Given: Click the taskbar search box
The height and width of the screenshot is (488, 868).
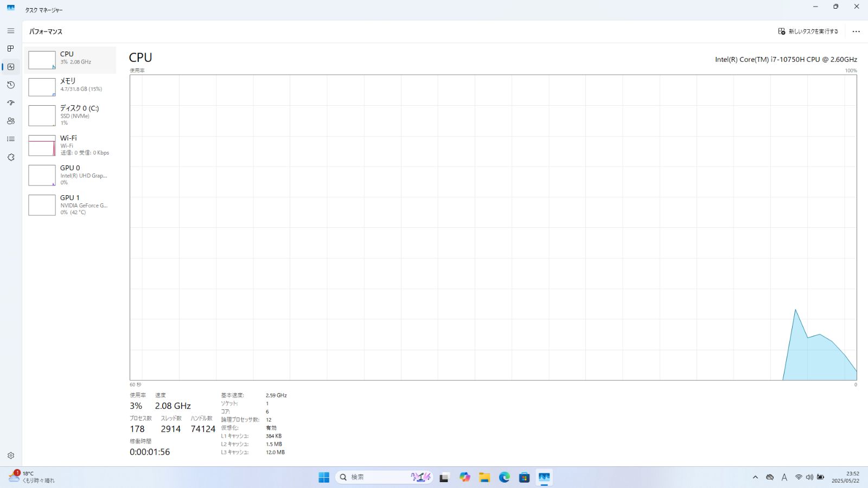Looking at the screenshot, I should [374, 477].
